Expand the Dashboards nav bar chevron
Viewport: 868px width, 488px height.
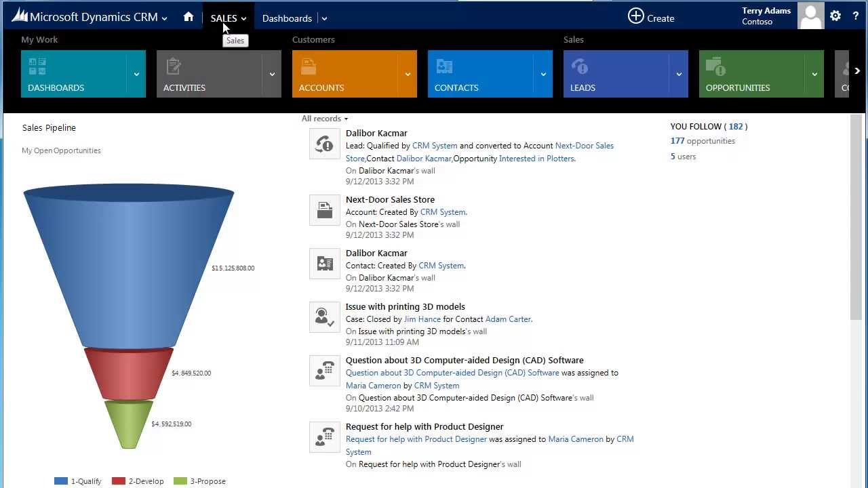(x=324, y=19)
